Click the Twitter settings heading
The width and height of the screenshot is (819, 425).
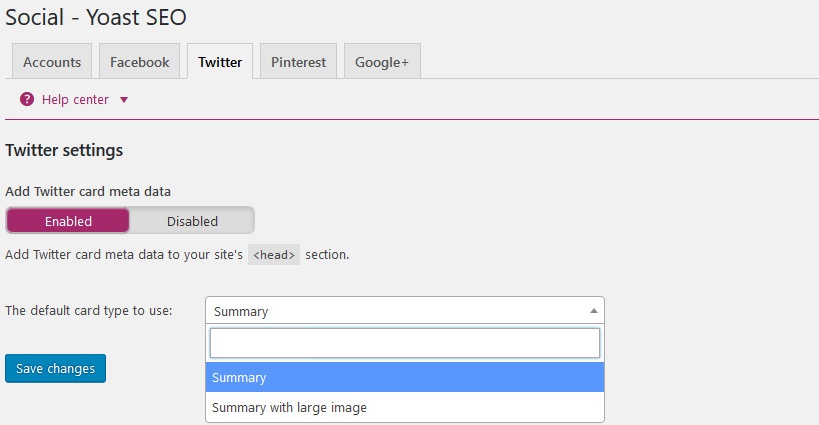[64, 150]
